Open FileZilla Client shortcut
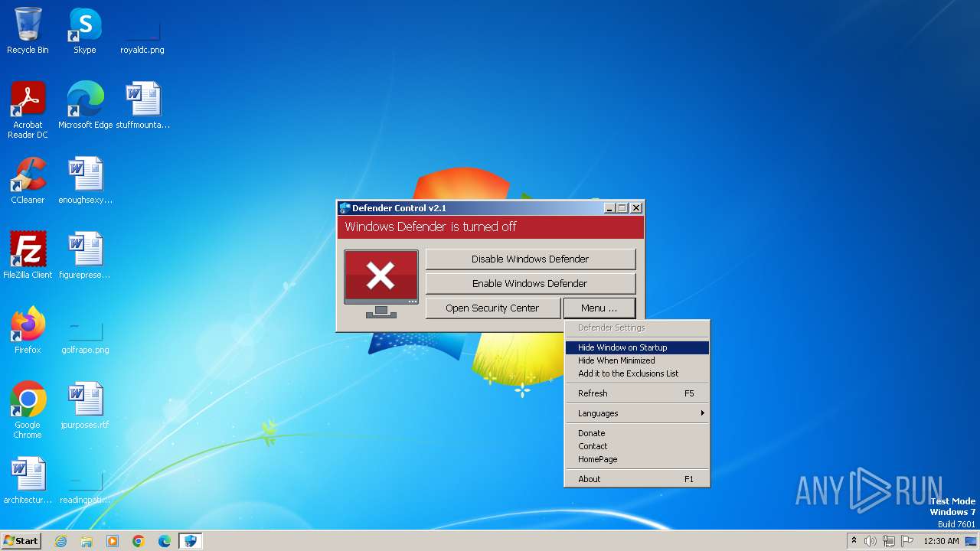The image size is (980, 551). coord(28,255)
